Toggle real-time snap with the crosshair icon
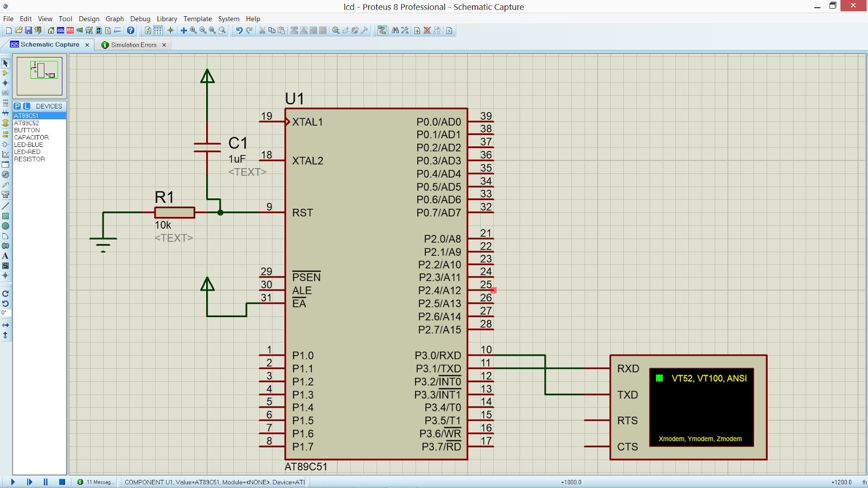Viewport: 868px width, 488px height. coord(171,31)
